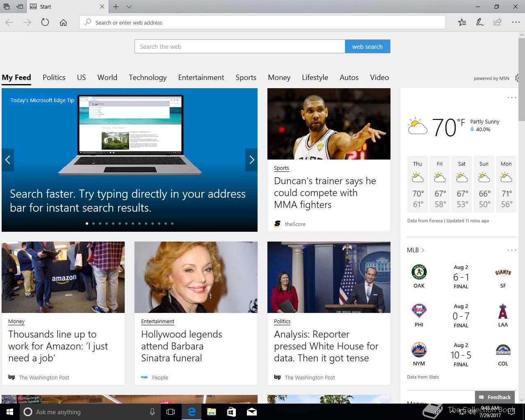Open the Video feed tab
Viewport: 525px width, 420px height.
pyautogui.click(x=379, y=78)
